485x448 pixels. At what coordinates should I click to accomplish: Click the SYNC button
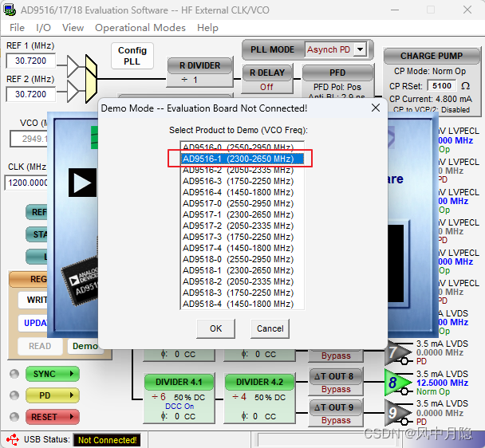click(x=53, y=374)
